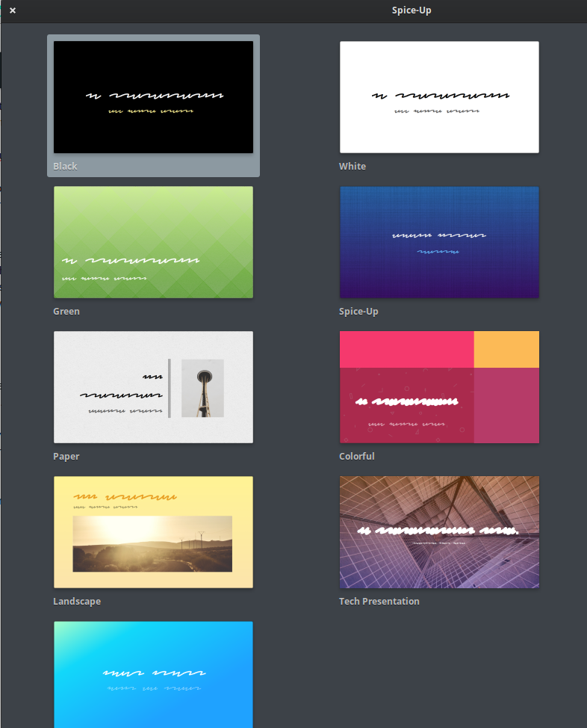
Task: Click the "Landscape" template name label
Action: (77, 601)
